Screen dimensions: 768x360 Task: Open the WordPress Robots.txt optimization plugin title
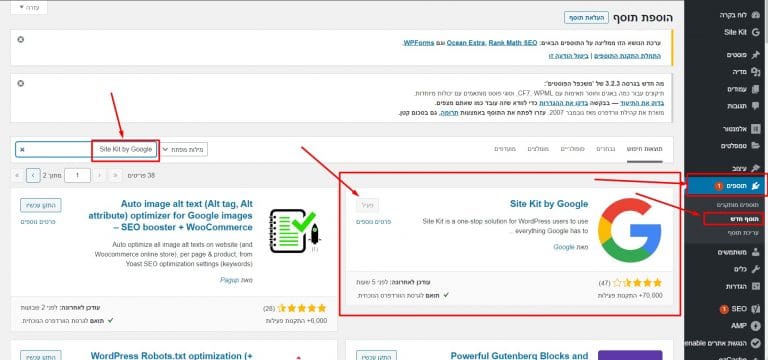click(x=171, y=356)
